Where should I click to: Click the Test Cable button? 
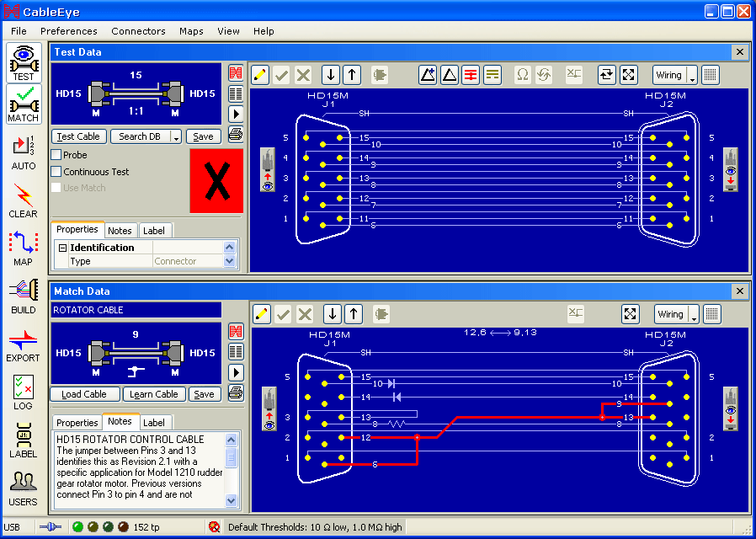(x=78, y=136)
